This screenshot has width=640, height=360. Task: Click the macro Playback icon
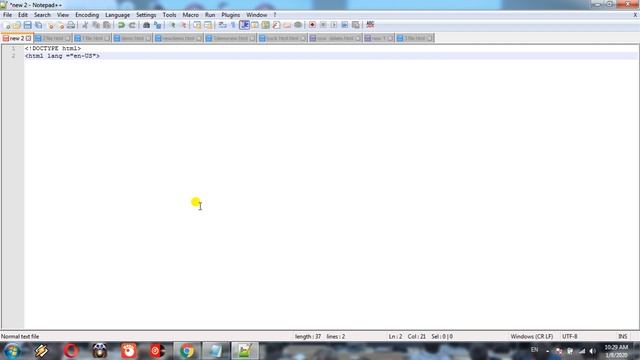334,25
